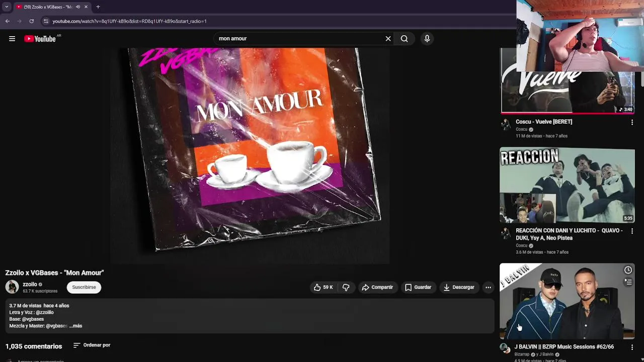Click the youtube.com URL address bar

(129, 21)
